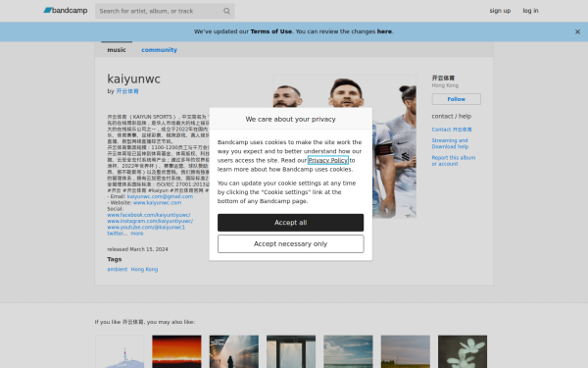
Task: Click the kaiyunwc.com@gmail.com email link
Action: 160,196
